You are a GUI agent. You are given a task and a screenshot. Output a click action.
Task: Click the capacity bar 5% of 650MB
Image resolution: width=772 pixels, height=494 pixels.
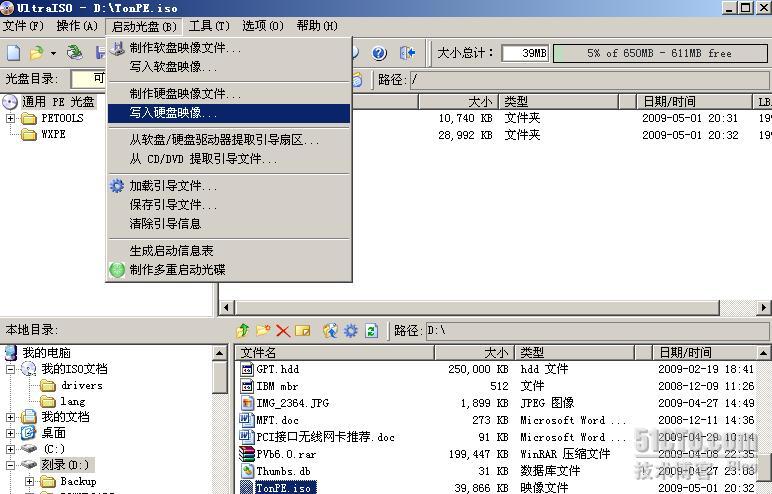[x=660, y=53]
